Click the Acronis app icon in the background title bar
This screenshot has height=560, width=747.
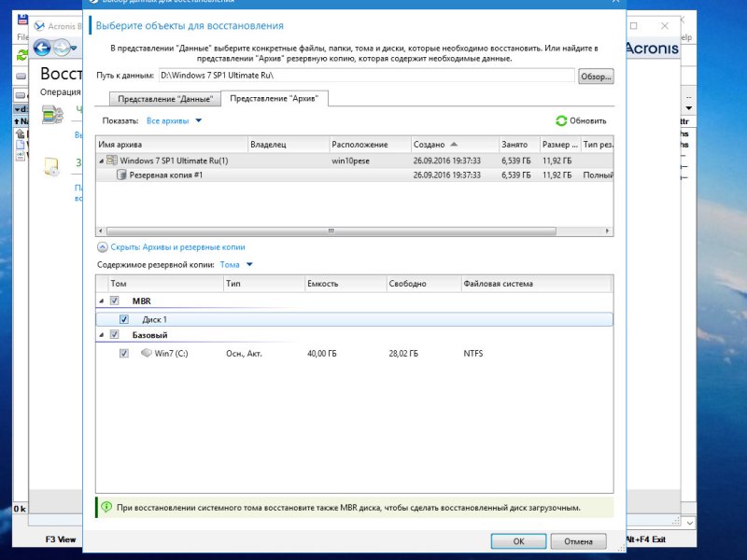pyautogui.click(x=39, y=26)
